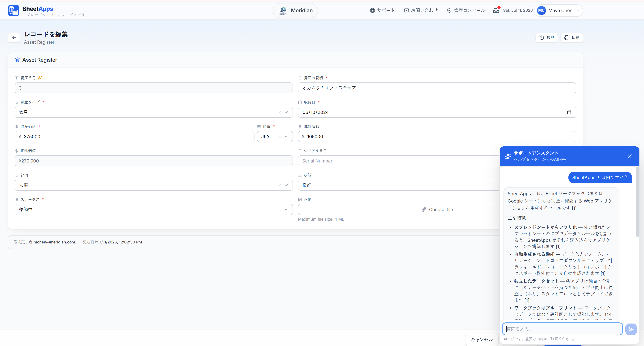Edit the 減価償却 field 105000

pyautogui.click(x=437, y=137)
